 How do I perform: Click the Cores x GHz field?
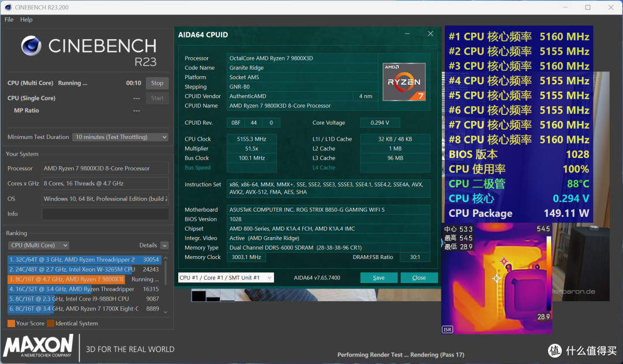pyautogui.click(x=106, y=183)
